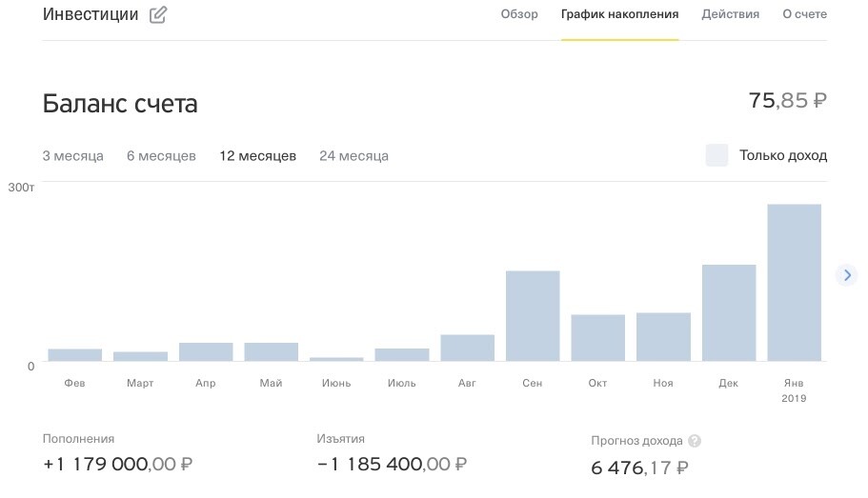Click the Изъятия total amount
Screen dimensions: 868x498
pyautogui.click(x=392, y=464)
